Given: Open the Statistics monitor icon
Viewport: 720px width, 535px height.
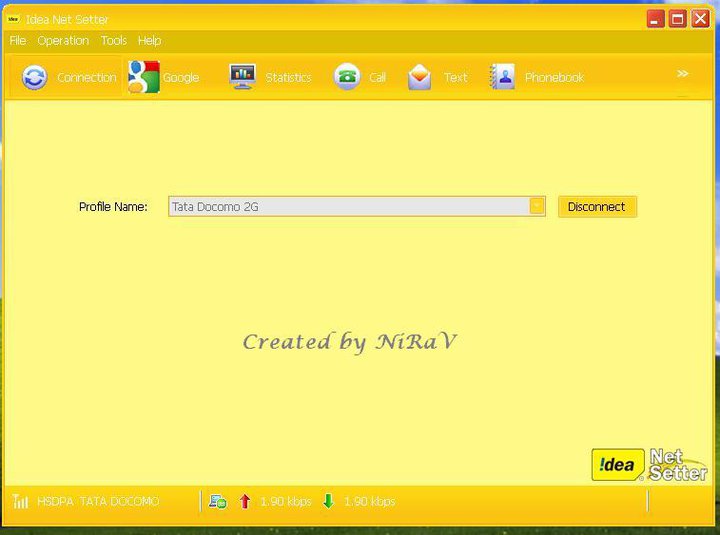Looking at the screenshot, I should point(242,77).
